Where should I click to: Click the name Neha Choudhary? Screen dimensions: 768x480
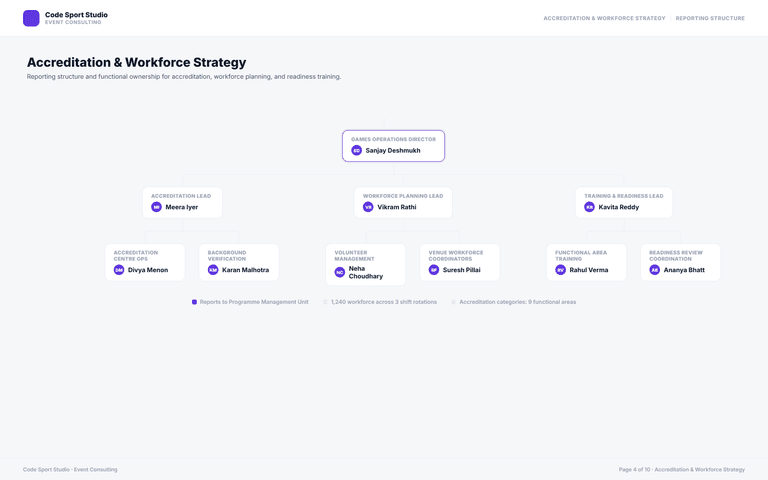coord(366,272)
